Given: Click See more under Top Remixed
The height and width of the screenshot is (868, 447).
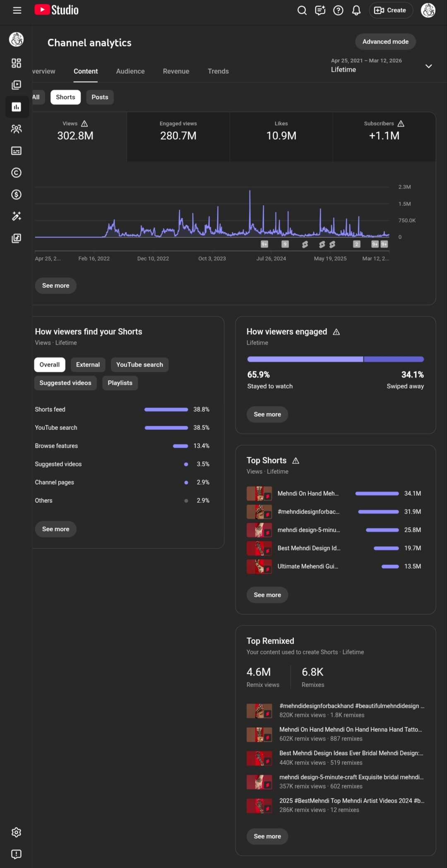Looking at the screenshot, I should coord(267,837).
